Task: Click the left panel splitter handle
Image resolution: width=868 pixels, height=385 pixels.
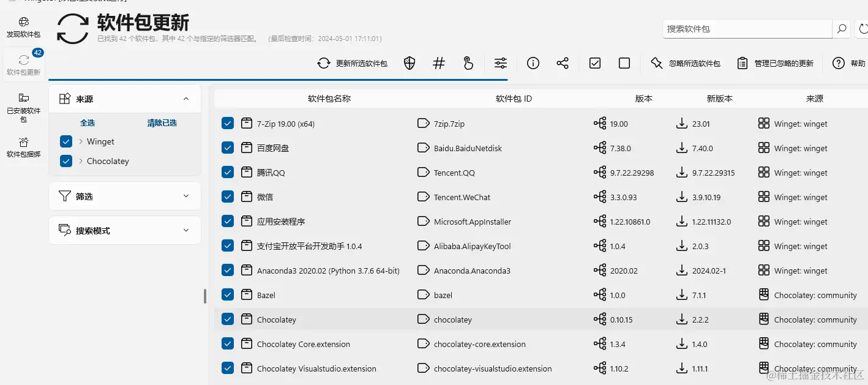Action: 205,296
